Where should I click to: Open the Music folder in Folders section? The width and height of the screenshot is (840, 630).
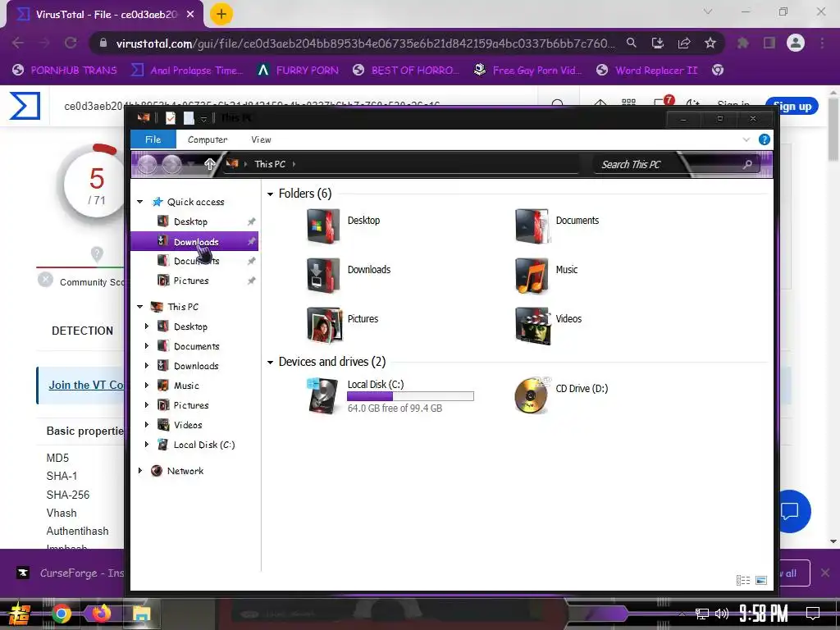click(532, 276)
